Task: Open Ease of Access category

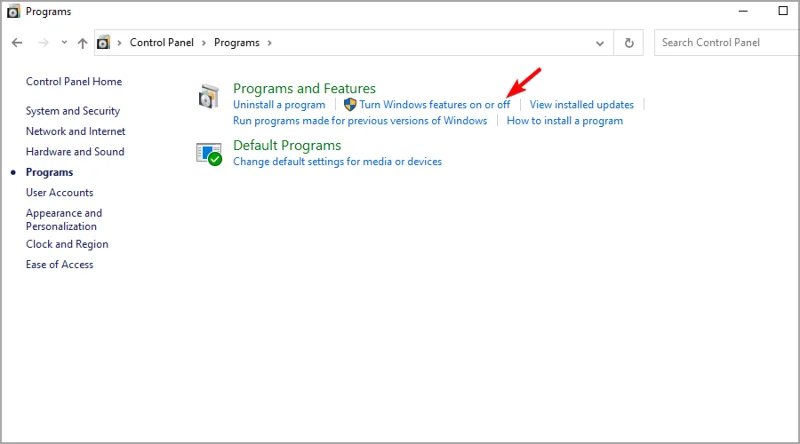Action: [60, 264]
